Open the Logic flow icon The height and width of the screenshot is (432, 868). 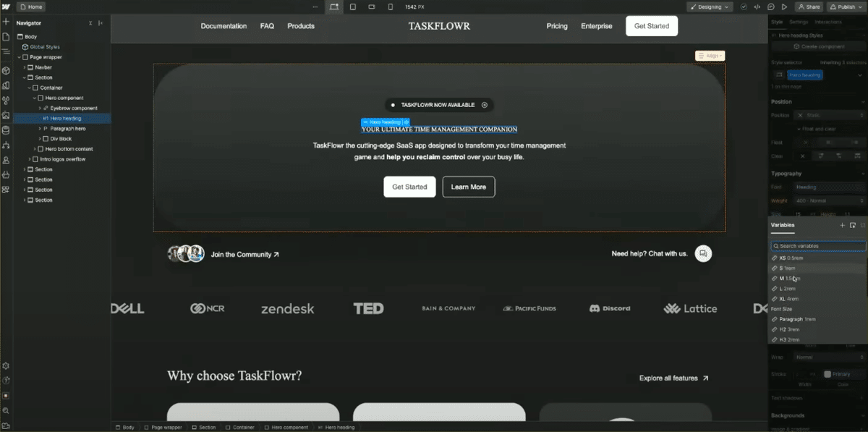tap(6, 145)
